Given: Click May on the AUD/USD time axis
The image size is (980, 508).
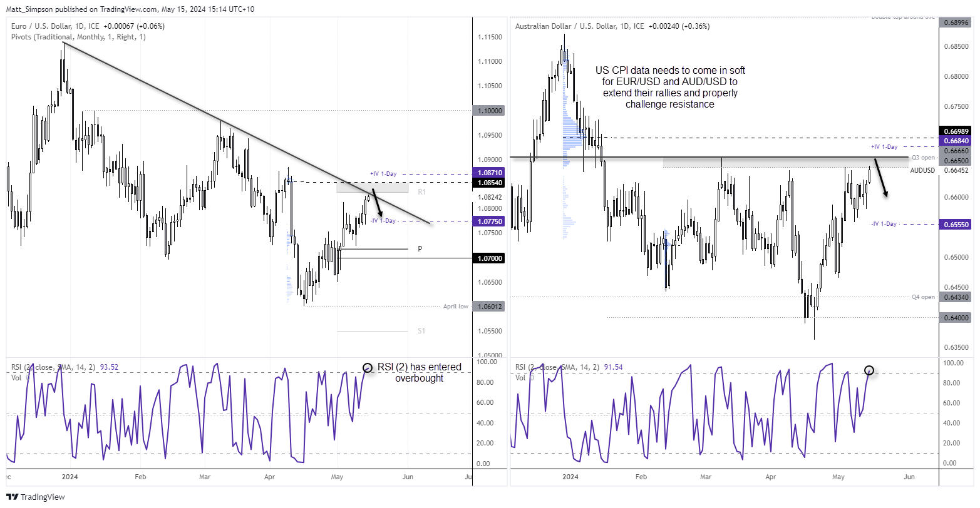Looking at the screenshot, I should (x=838, y=477).
